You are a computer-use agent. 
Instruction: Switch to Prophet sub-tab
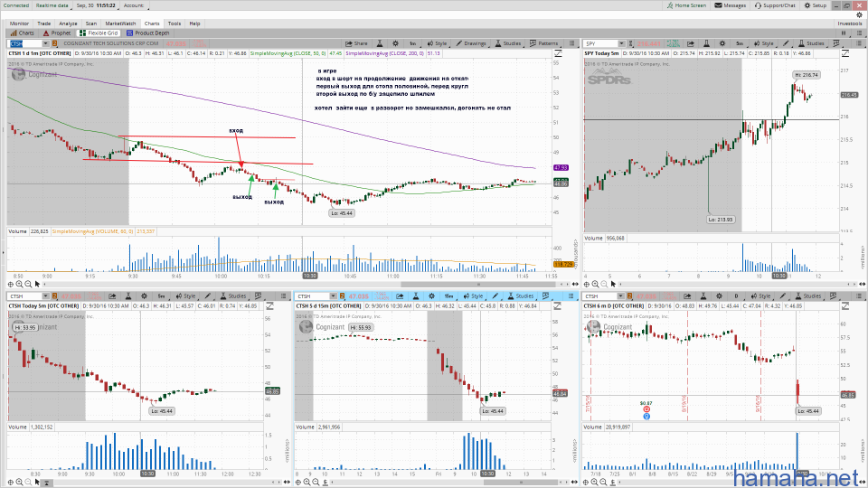click(57, 33)
